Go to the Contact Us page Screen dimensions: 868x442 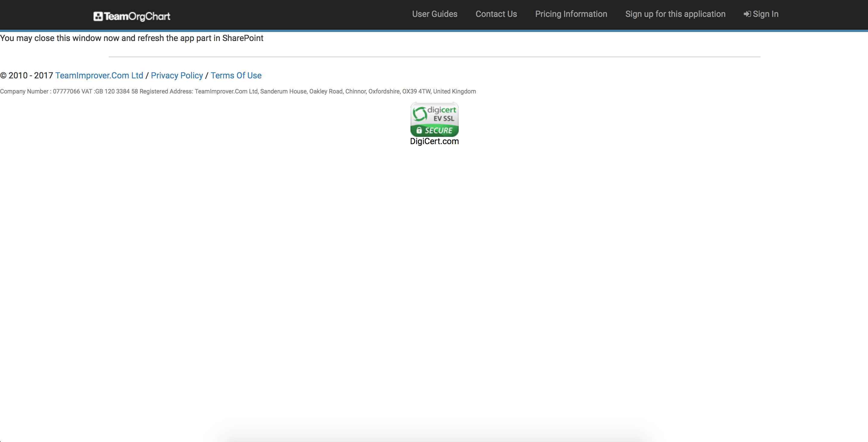496,14
